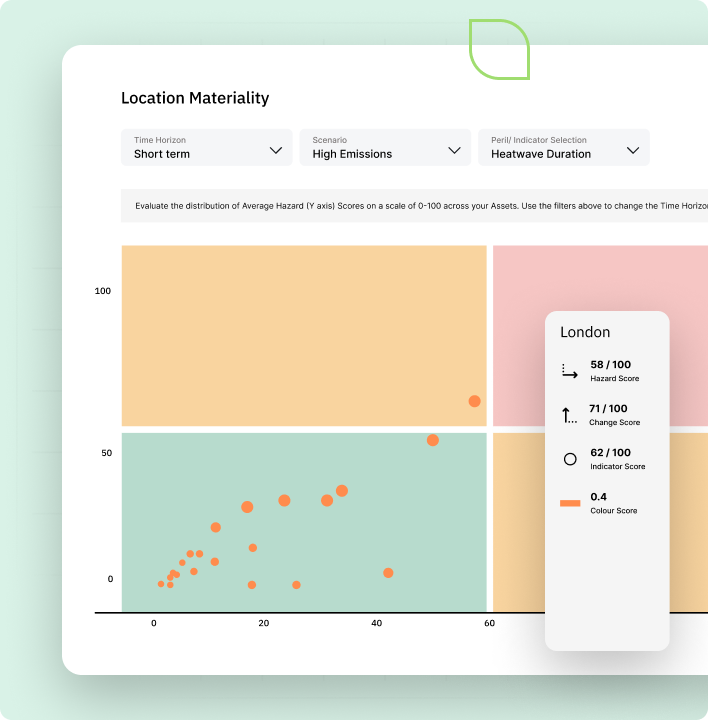Click the 'Hazard Score' label
708x720 pixels.
coord(615,378)
